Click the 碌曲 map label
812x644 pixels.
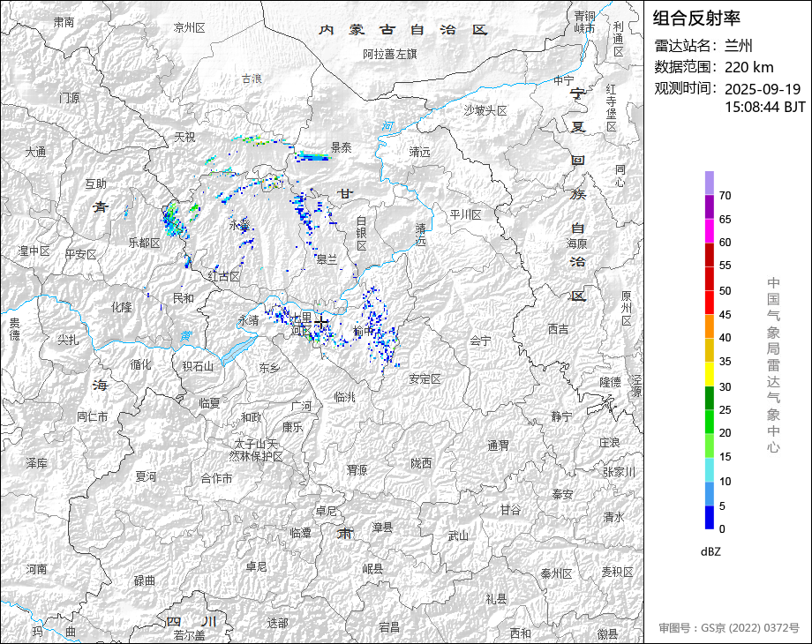(145, 580)
